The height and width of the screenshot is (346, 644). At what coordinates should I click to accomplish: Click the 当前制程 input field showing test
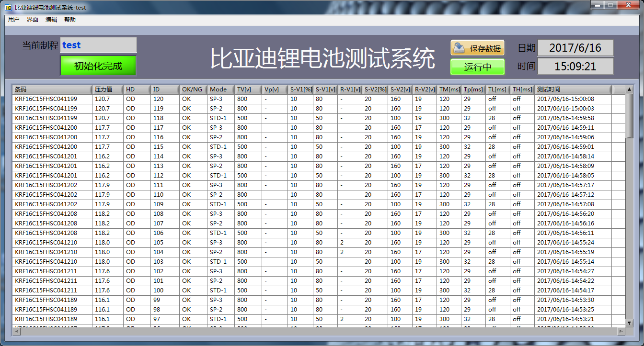[x=98, y=45]
